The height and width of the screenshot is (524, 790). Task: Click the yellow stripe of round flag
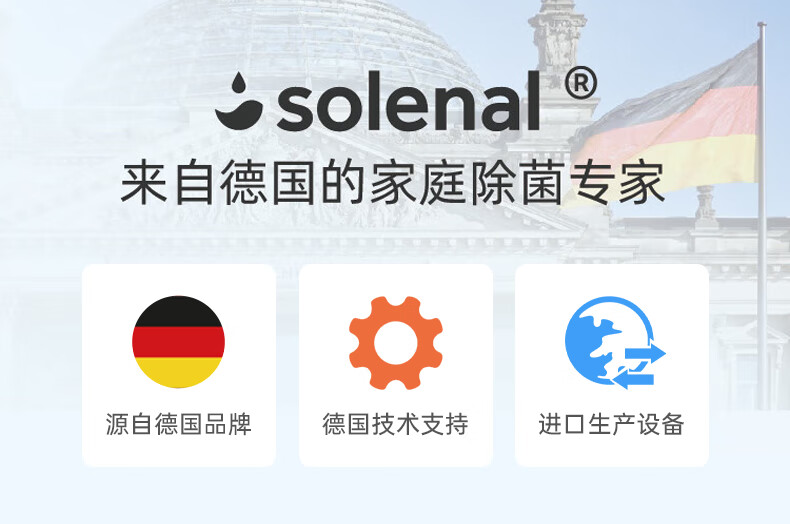(178, 372)
